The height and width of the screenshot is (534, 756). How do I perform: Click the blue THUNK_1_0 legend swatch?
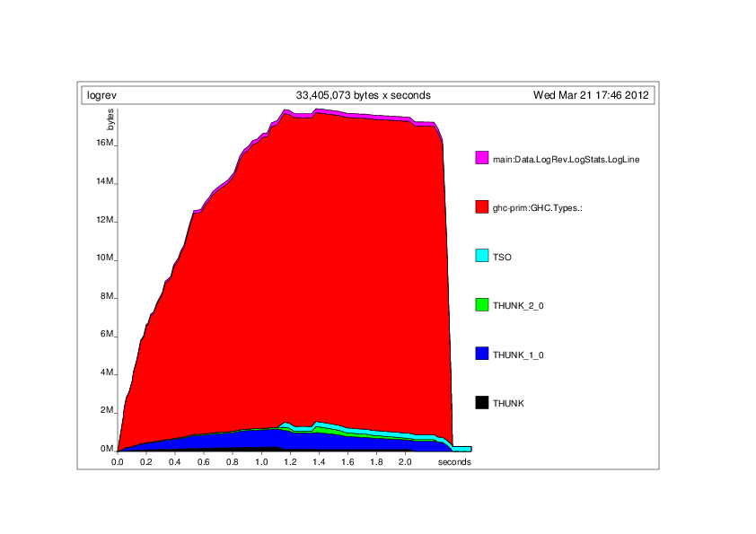tap(481, 354)
